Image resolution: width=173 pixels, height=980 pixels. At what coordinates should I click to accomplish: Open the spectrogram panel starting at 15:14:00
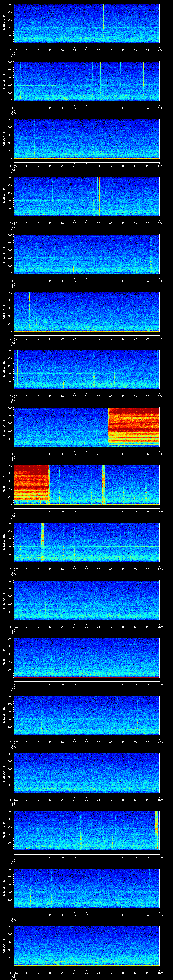coord(86,773)
